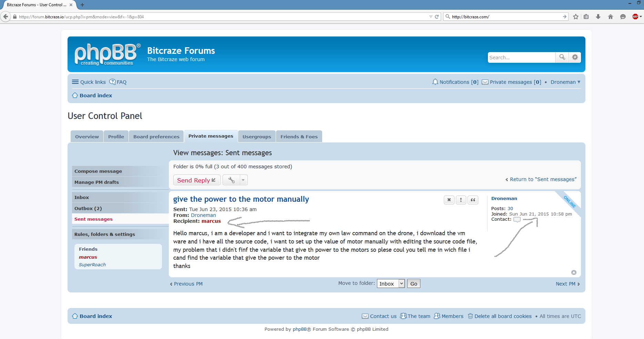Click Return to Sent messages link
Viewport: 644px width, 339px height.
pos(543,179)
